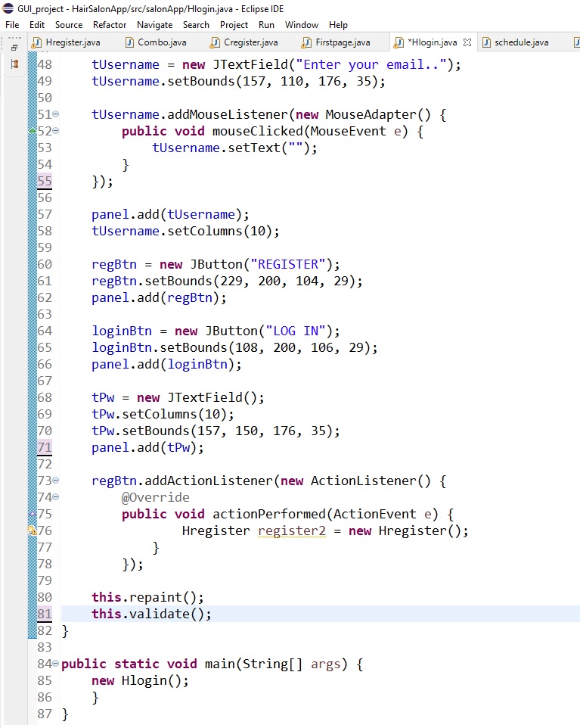Open the Project menu
580x728 pixels.
[x=234, y=25]
